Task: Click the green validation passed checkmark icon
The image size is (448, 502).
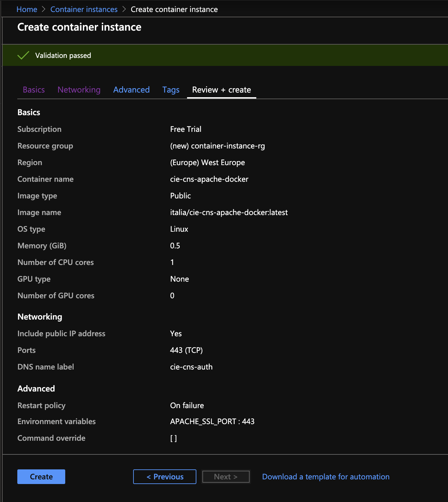Action: (x=23, y=55)
